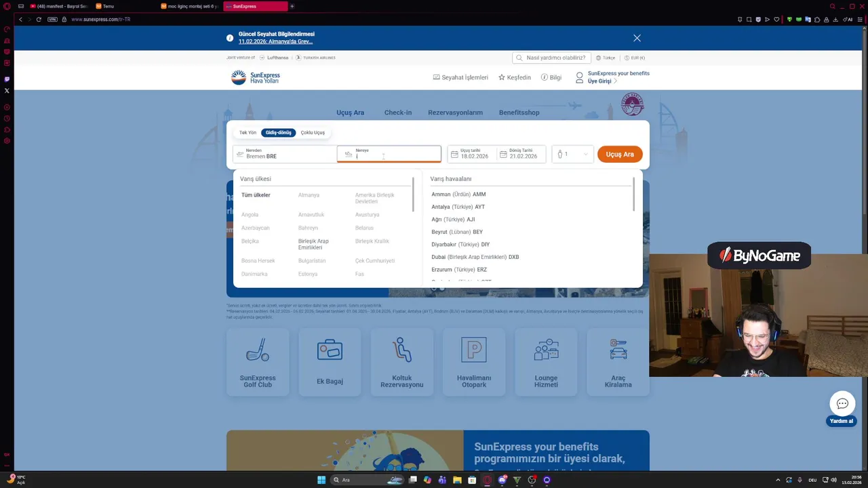Close the travel information banner
The height and width of the screenshot is (488, 868).
637,38
